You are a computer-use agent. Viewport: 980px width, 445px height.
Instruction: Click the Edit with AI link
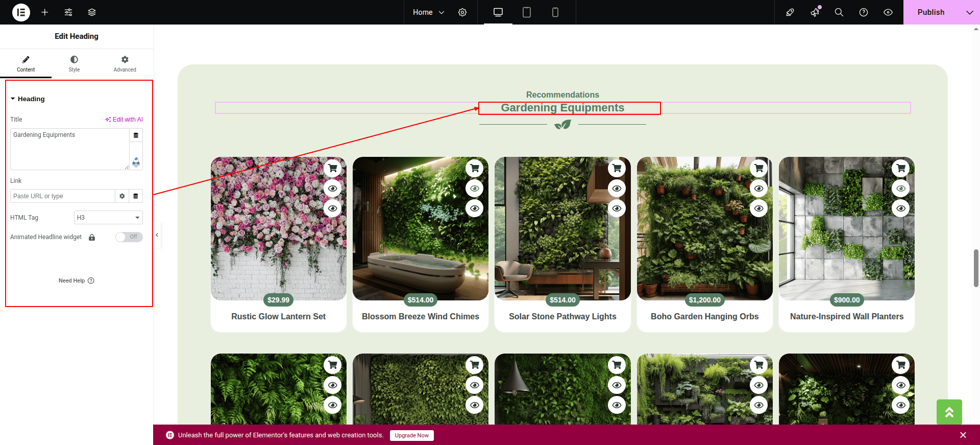coord(124,120)
